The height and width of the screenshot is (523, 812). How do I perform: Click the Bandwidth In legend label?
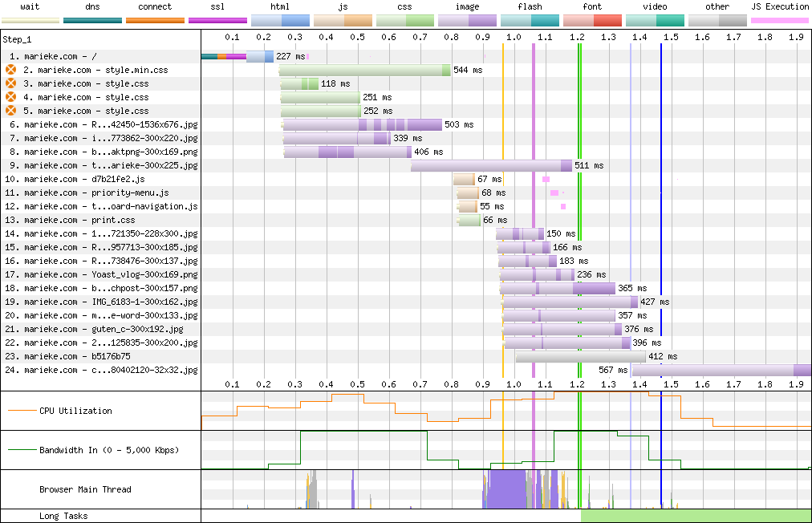click(109, 450)
